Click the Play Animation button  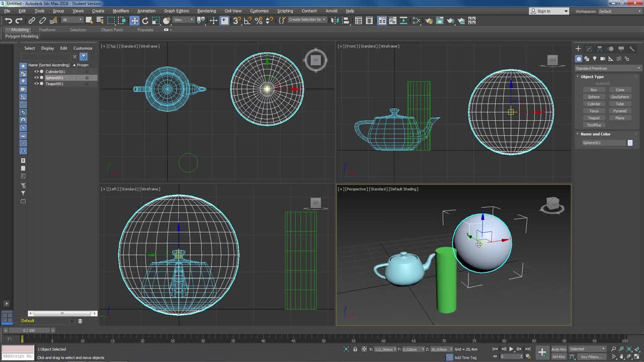pyautogui.click(x=511, y=349)
